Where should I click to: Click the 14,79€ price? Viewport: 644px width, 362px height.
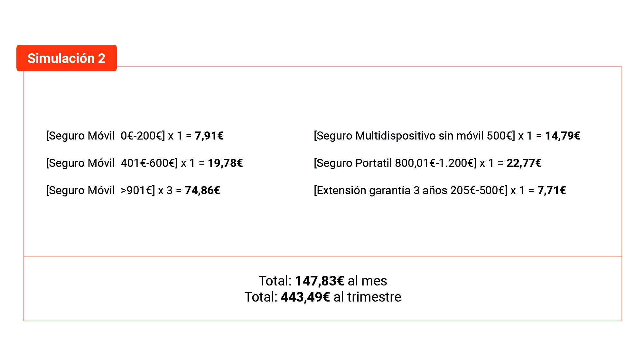pos(562,136)
